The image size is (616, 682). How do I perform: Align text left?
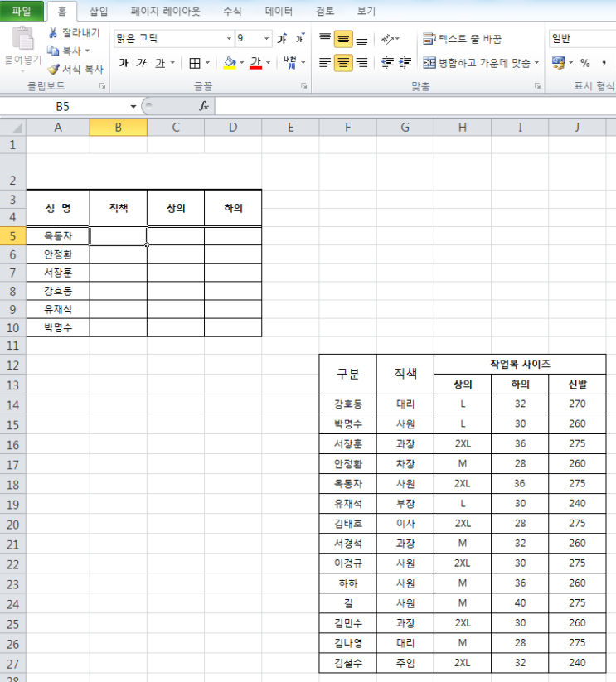pyautogui.click(x=325, y=63)
